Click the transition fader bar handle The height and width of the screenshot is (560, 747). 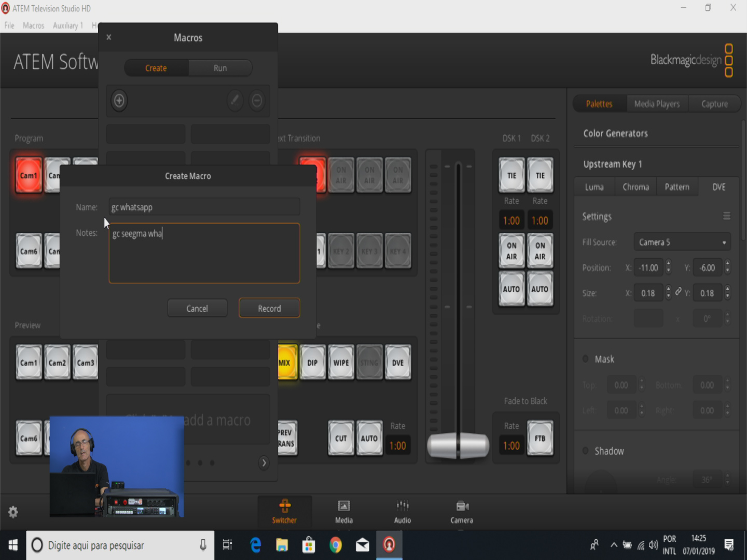point(458,445)
